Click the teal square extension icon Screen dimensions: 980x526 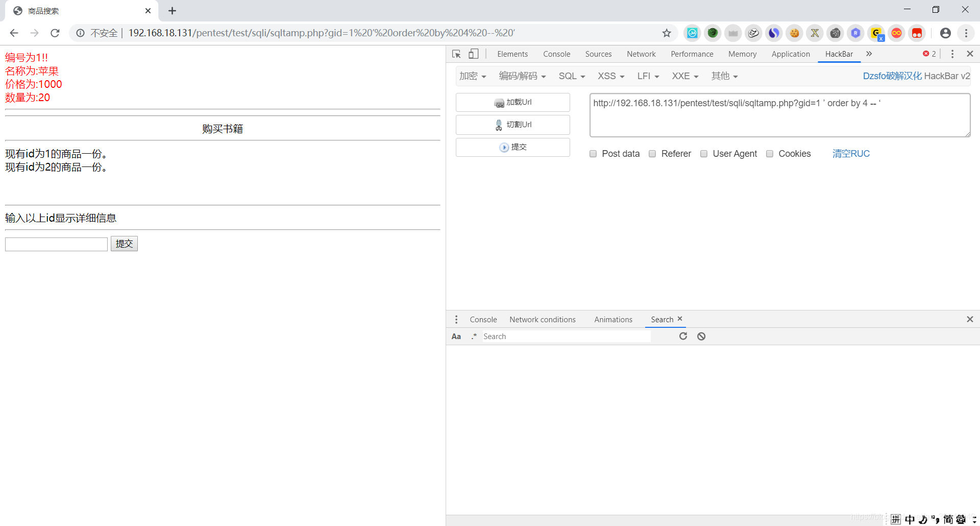tap(692, 33)
